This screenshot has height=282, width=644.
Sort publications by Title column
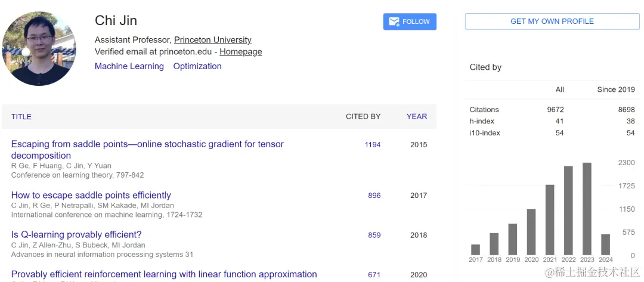click(21, 116)
